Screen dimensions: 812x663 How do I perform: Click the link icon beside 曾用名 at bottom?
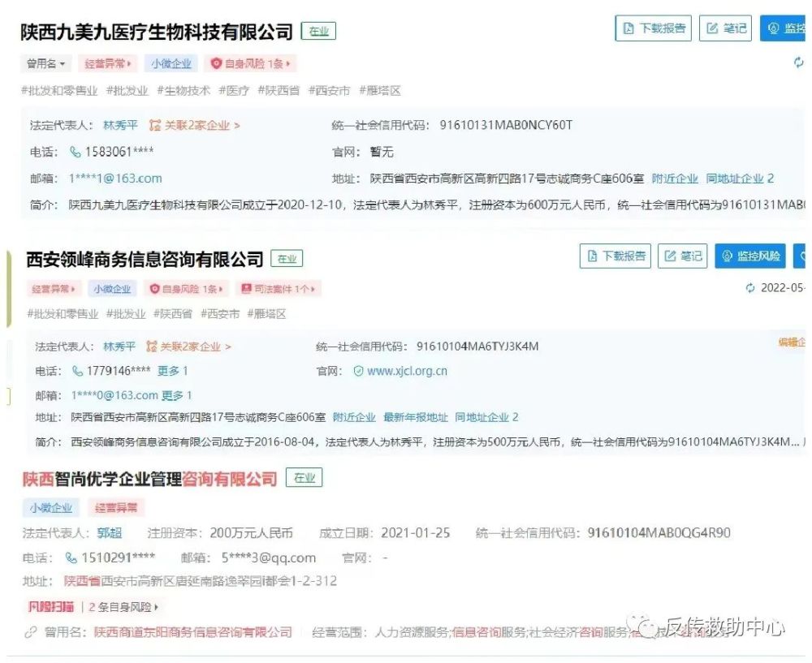tap(32, 631)
